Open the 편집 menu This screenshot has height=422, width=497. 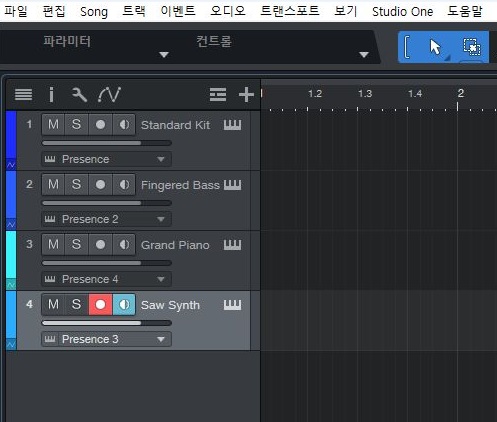pos(54,11)
